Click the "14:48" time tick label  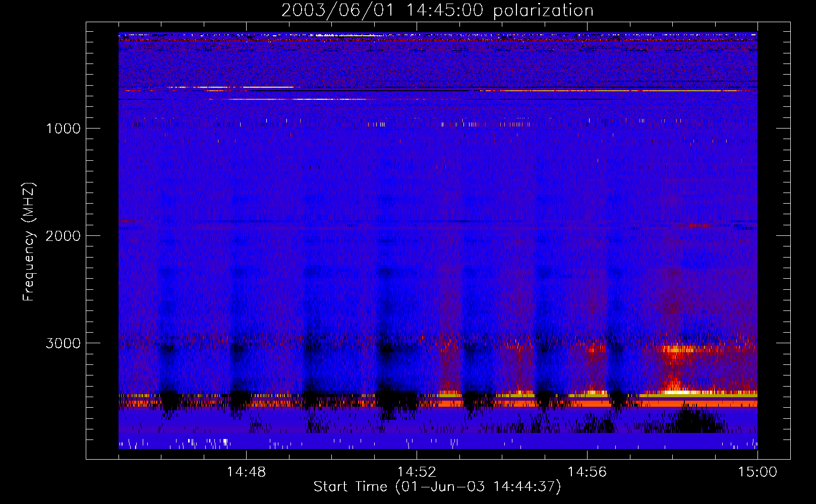coord(246,472)
